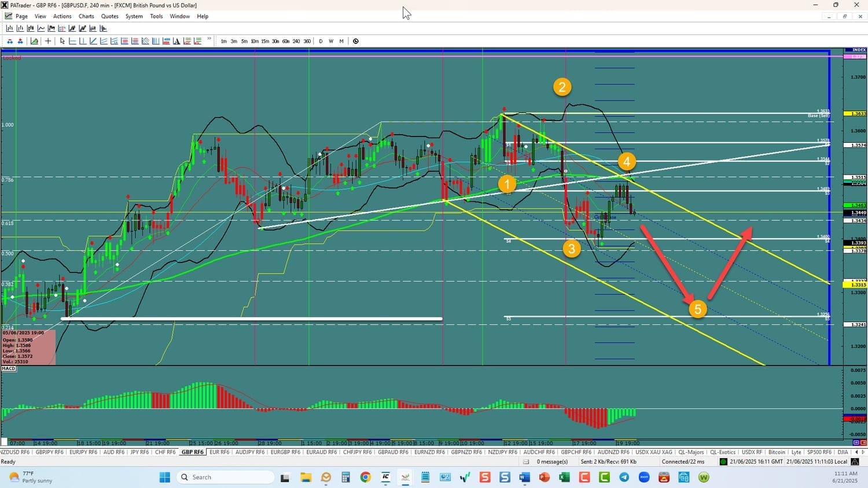This screenshot has height=488, width=868.
Task: Choose the diagonal trend line drawing tool
Action: 93,41
